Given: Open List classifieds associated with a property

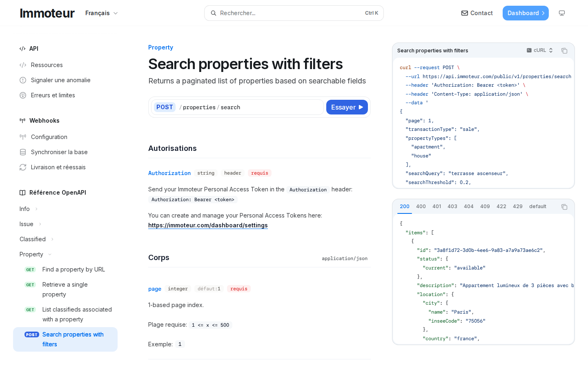Looking at the screenshot, I should click(x=65, y=314).
